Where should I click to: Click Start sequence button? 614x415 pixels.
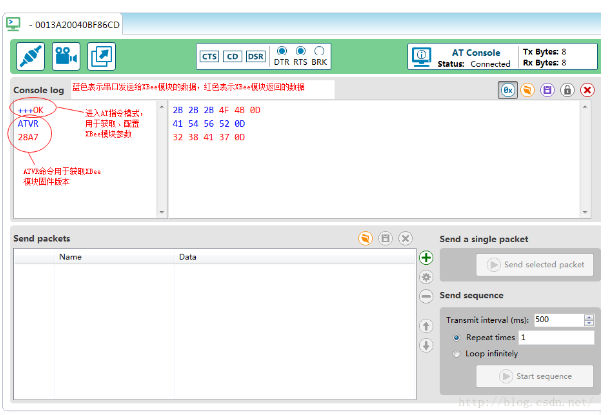pos(535,376)
